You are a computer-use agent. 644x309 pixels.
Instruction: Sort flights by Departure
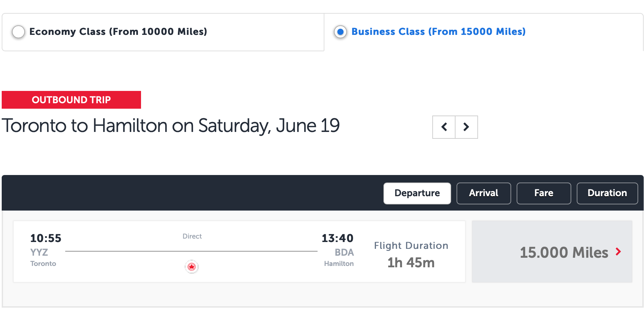[x=417, y=193]
